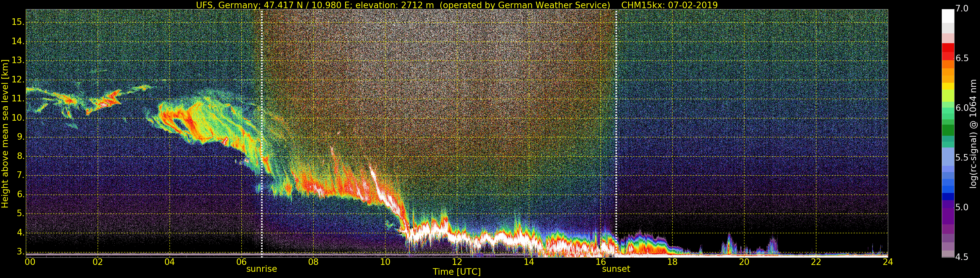
Task: Click the '4.5' colorbar value
Action: (962, 257)
